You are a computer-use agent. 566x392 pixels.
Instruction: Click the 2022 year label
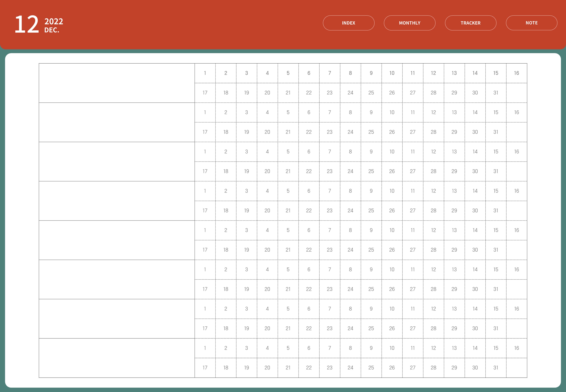(54, 21)
